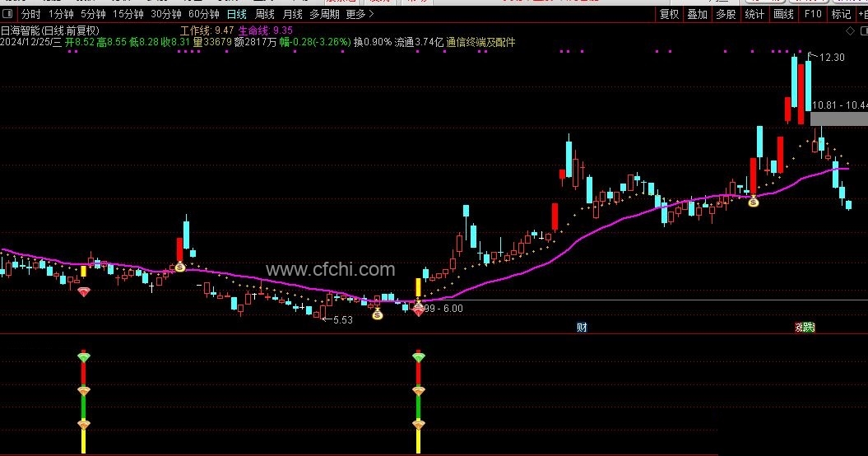Click the red diamond beside 6.00 label
The height and width of the screenshot is (456, 868).
point(419,310)
